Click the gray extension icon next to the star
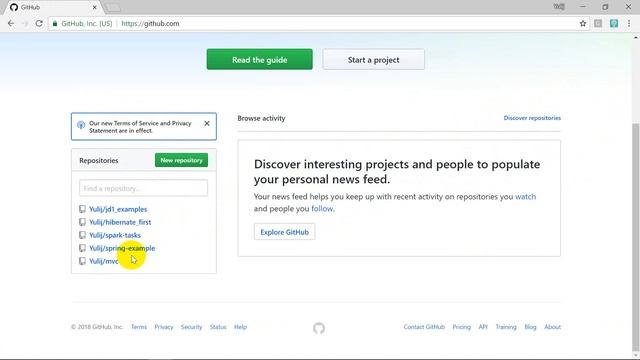Screen dimensions: 640x360 (598, 24)
